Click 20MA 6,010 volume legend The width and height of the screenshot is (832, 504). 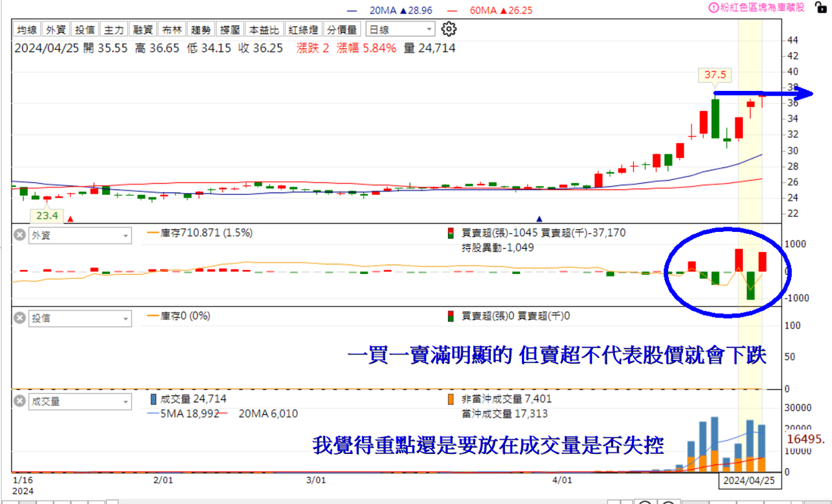[x=268, y=413]
